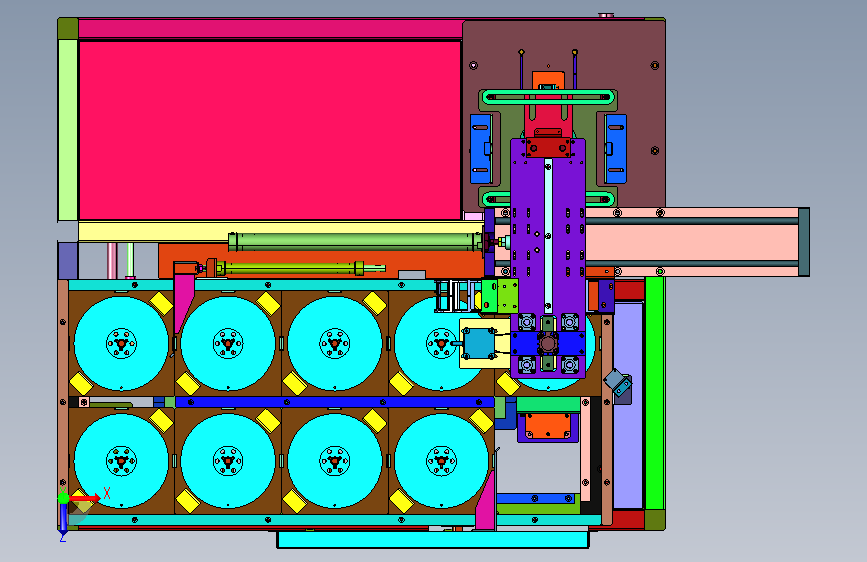Pick the light green vertical bar beside the magenta panel
Image resolution: width=867 pixels, height=562 pixels.
point(67,130)
